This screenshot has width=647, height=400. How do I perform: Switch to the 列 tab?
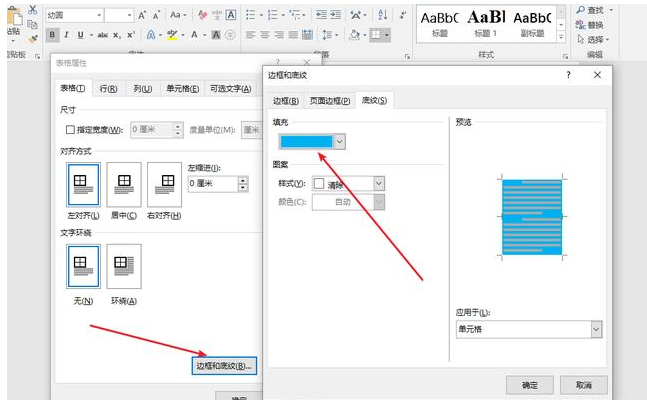(143, 88)
